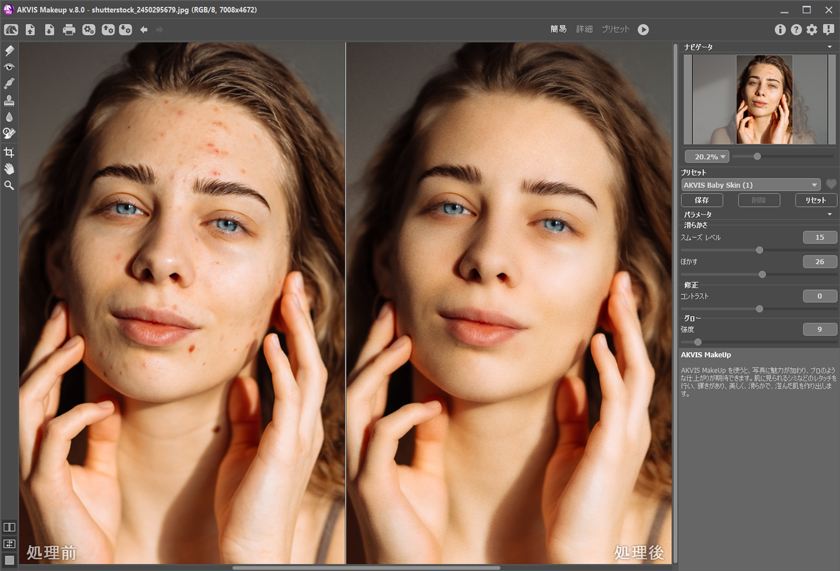Image resolution: width=840 pixels, height=571 pixels.
Task: Click the dimmed 削除 (Delete) preset button
Action: click(x=759, y=200)
